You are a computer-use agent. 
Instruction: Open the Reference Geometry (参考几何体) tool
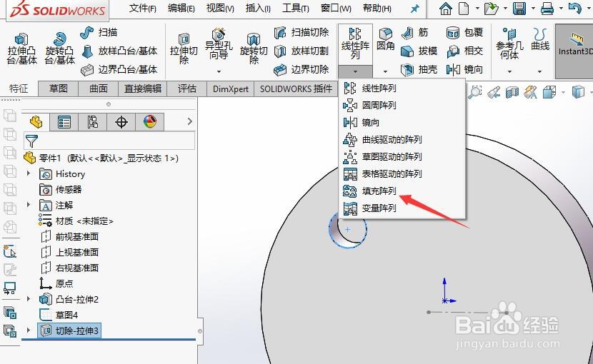click(509, 44)
